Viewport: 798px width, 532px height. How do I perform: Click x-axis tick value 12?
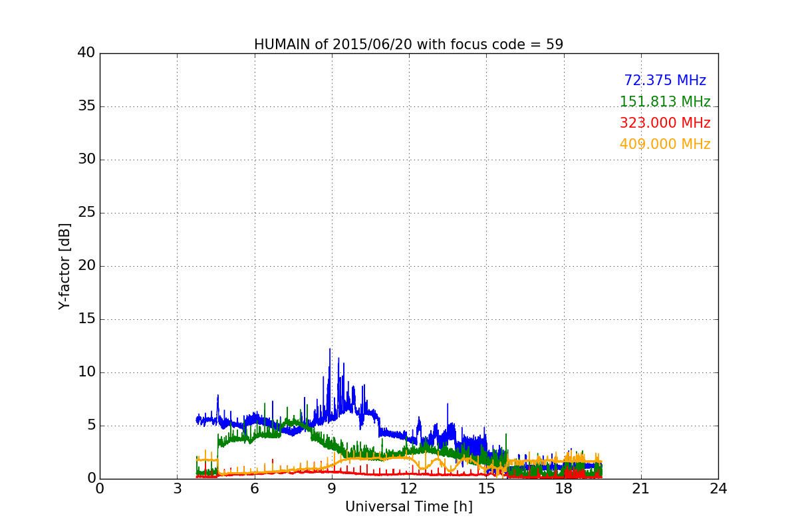(x=409, y=489)
